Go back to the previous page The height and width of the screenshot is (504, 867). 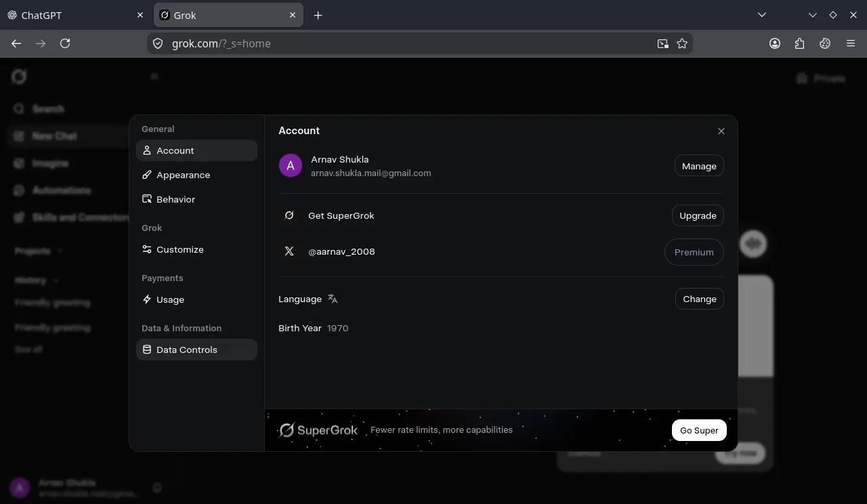point(16,43)
